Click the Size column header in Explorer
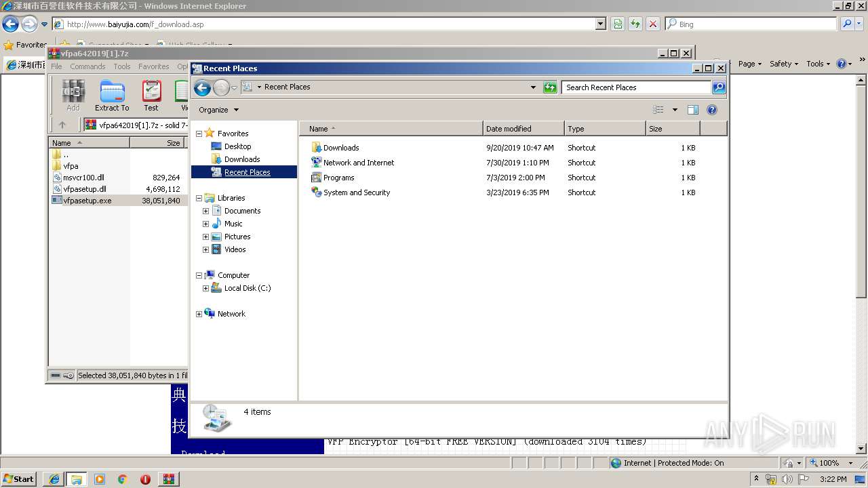 click(673, 129)
